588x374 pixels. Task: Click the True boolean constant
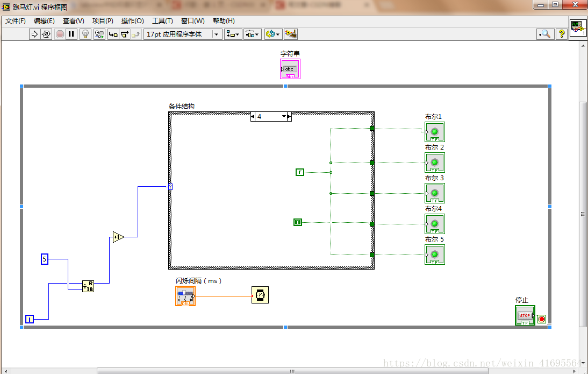pos(298,222)
